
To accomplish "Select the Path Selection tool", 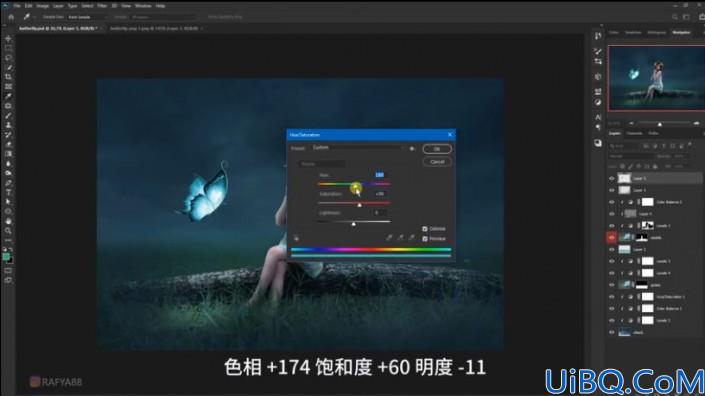I will [8, 202].
